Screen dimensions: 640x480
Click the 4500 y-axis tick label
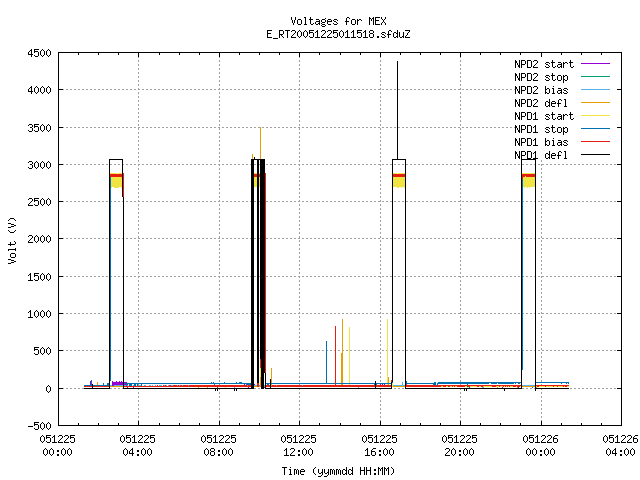40,53
